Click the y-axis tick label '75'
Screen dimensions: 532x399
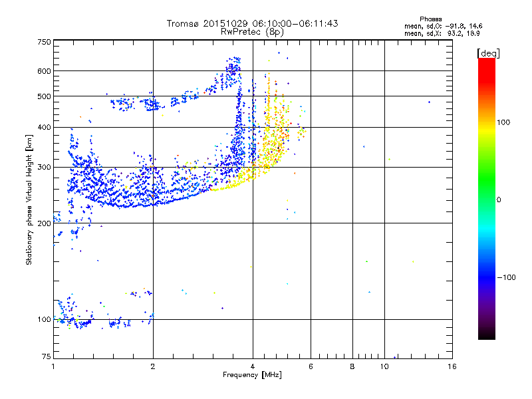(47, 356)
